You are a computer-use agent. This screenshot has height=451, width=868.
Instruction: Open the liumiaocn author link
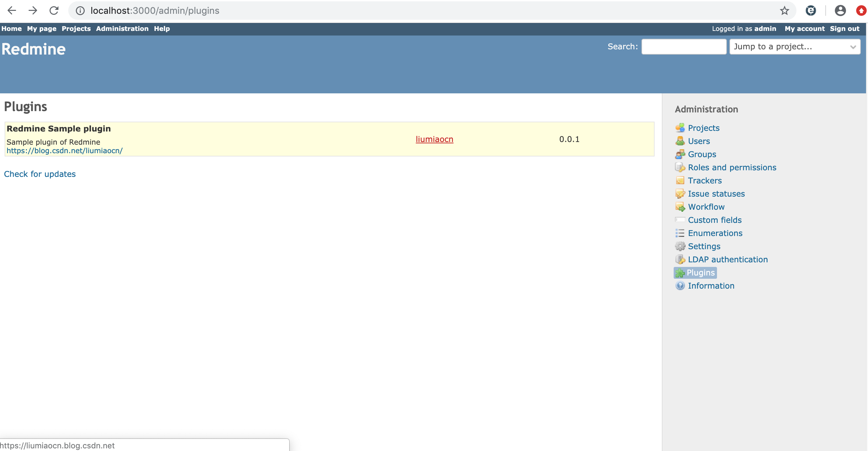(434, 139)
